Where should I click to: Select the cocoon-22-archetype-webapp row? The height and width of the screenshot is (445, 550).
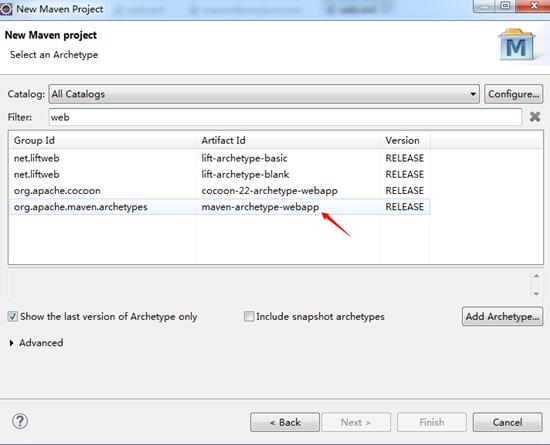[x=220, y=190]
